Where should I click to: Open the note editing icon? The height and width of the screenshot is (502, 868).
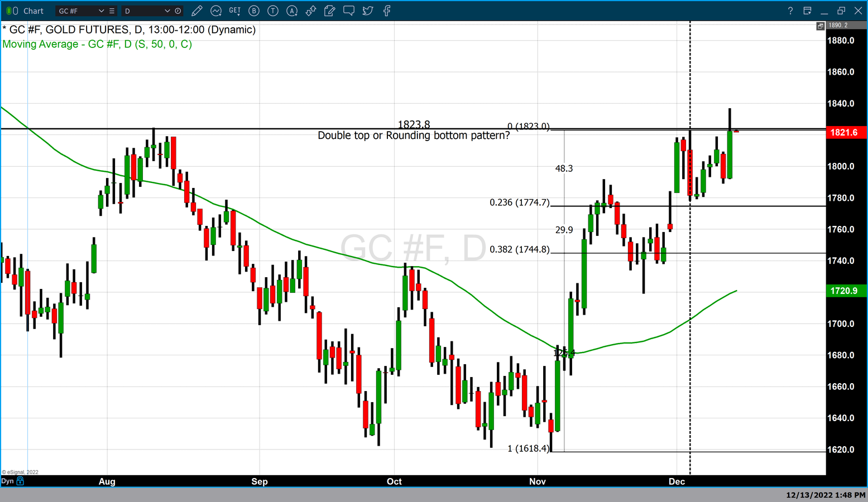pyautogui.click(x=330, y=11)
